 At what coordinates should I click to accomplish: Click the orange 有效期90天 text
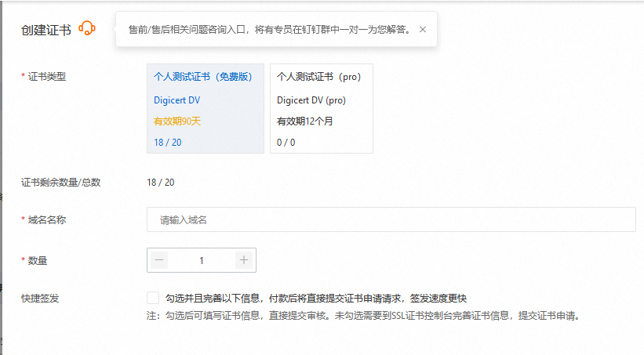click(x=177, y=121)
